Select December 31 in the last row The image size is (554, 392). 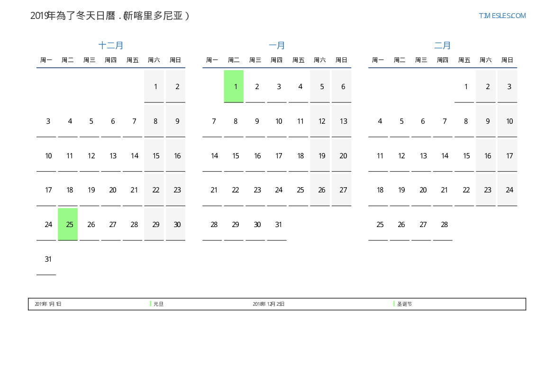(48, 259)
